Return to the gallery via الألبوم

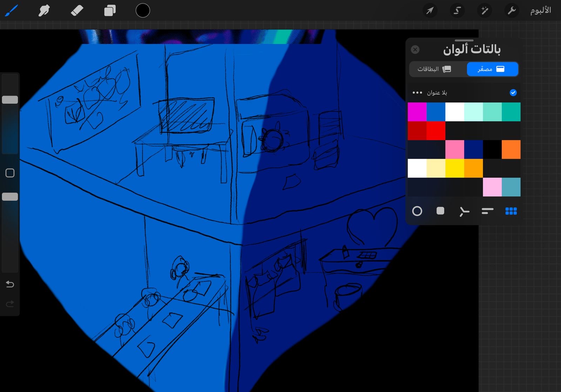pyautogui.click(x=540, y=11)
